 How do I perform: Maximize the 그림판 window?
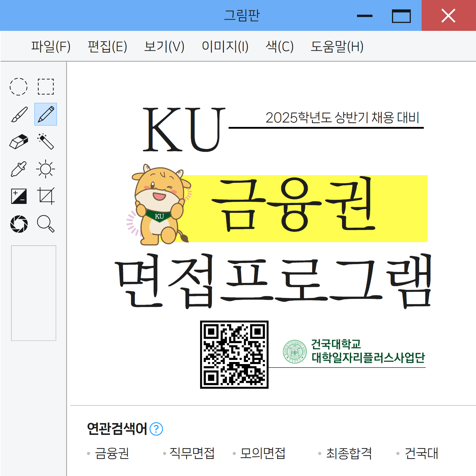point(401,16)
